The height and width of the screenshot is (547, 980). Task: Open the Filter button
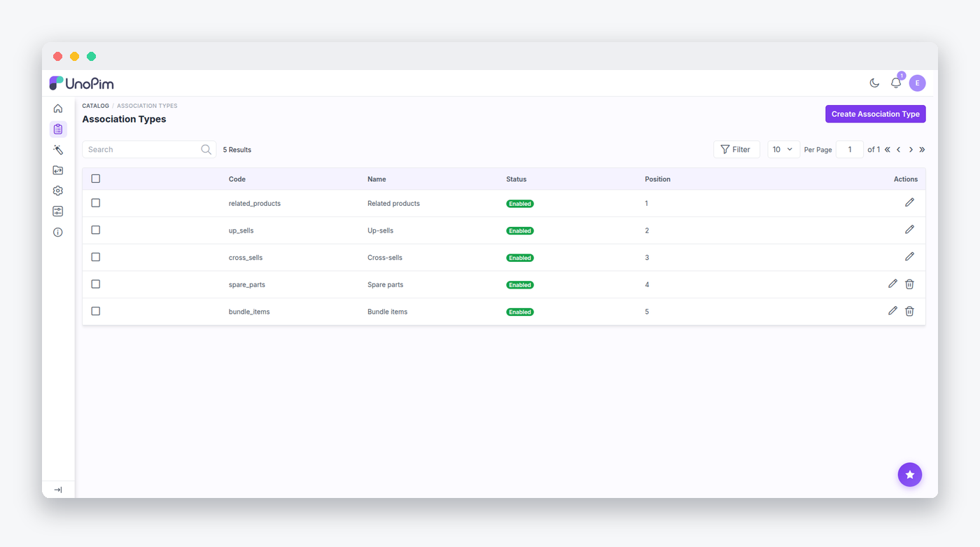point(736,149)
